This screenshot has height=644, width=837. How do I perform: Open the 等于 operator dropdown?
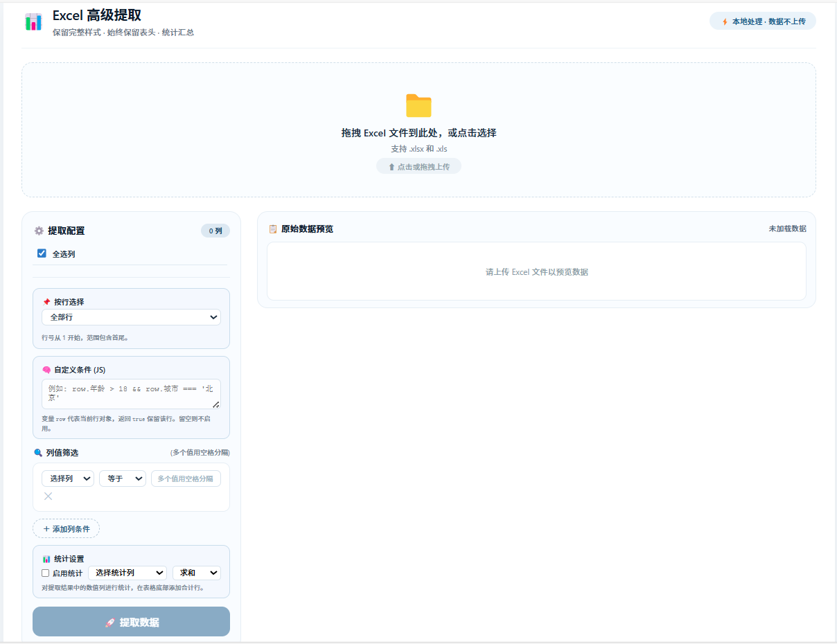(x=123, y=478)
